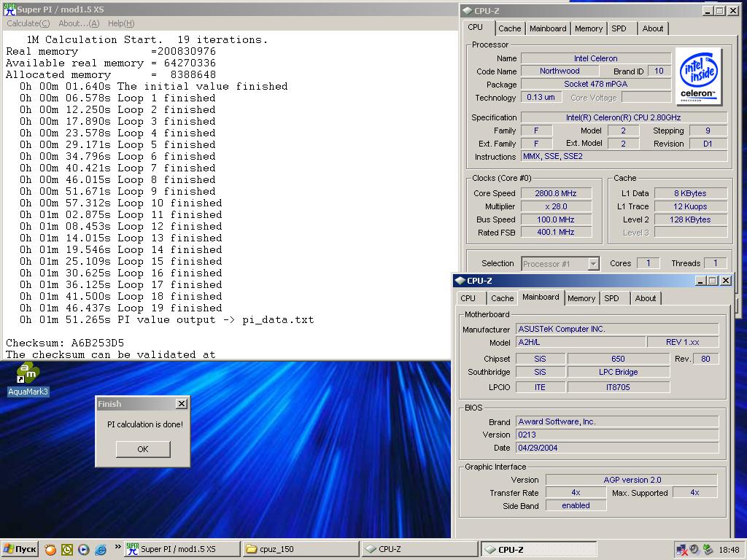Viewport: 747px width, 560px height.
Task: Click the Intel Inside Celeron logo
Action: [x=698, y=76]
